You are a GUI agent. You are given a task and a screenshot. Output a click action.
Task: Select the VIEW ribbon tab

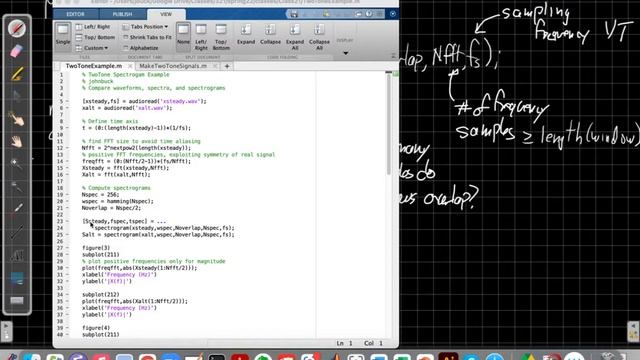click(166, 14)
